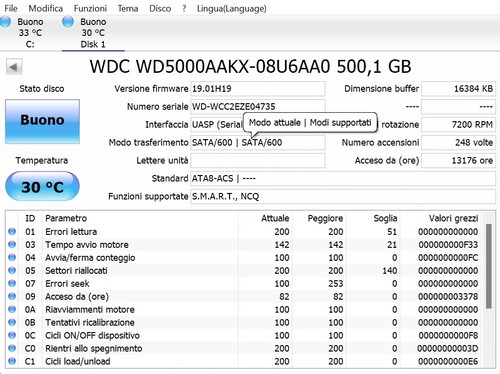Select the Errori seek parameter text

click(x=67, y=283)
